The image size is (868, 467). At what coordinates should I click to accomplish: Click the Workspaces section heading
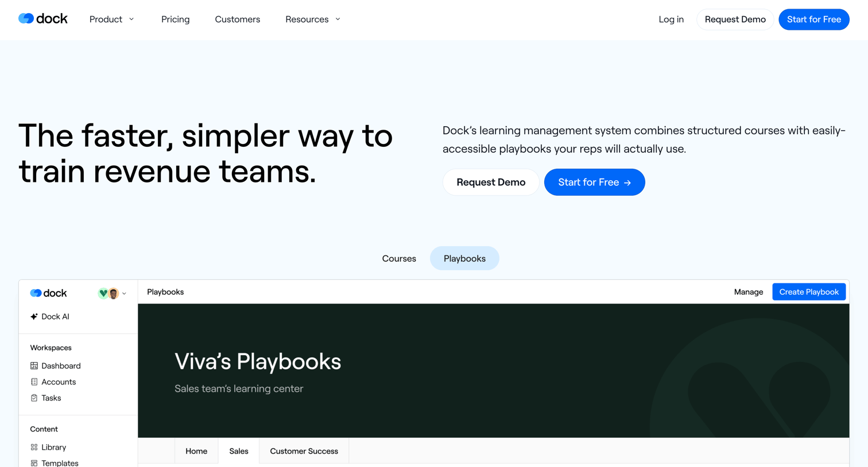[51, 348]
